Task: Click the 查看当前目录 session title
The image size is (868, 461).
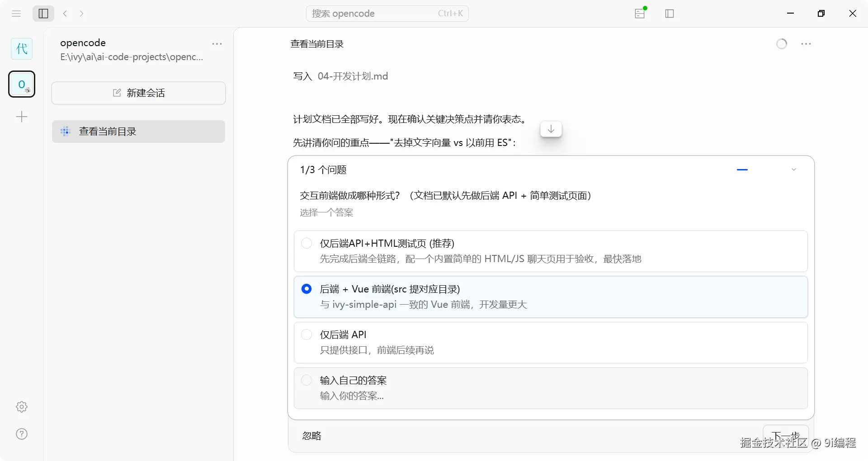Action: [317, 44]
